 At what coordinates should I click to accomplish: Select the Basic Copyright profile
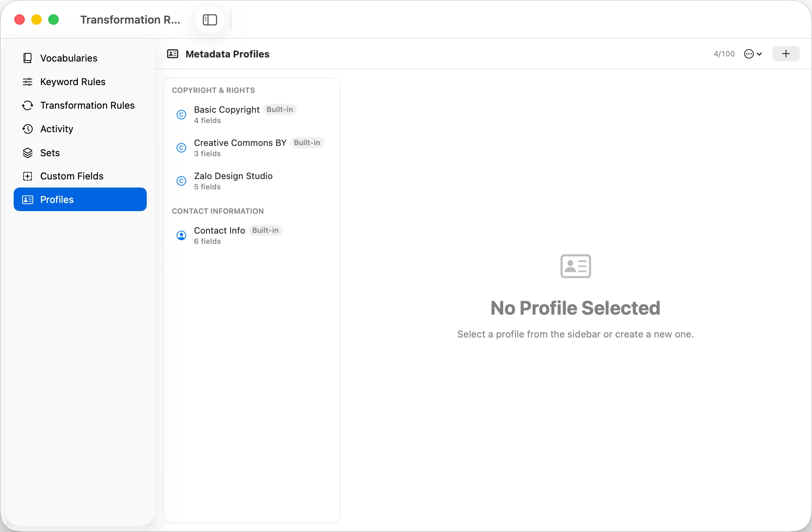(251, 115)
